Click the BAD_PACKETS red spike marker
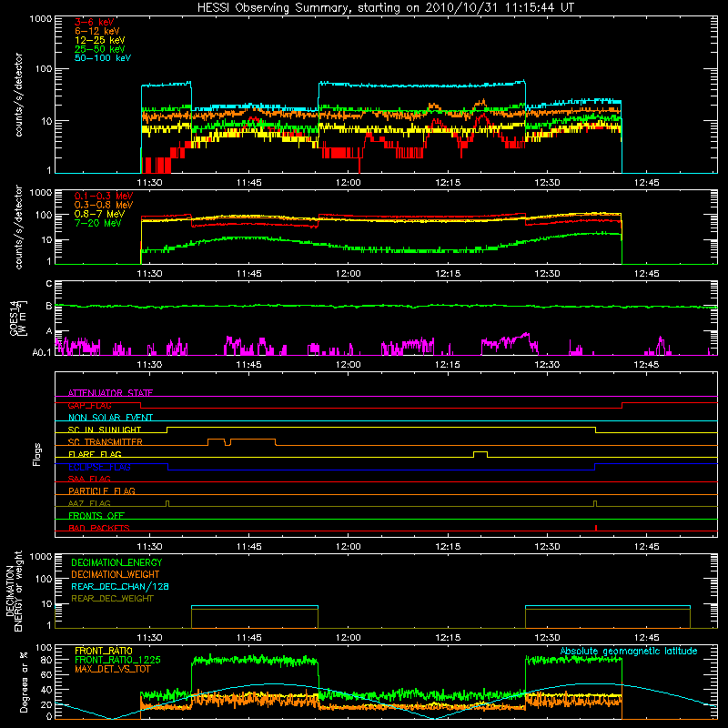The image size is (728, 728). 596,528
